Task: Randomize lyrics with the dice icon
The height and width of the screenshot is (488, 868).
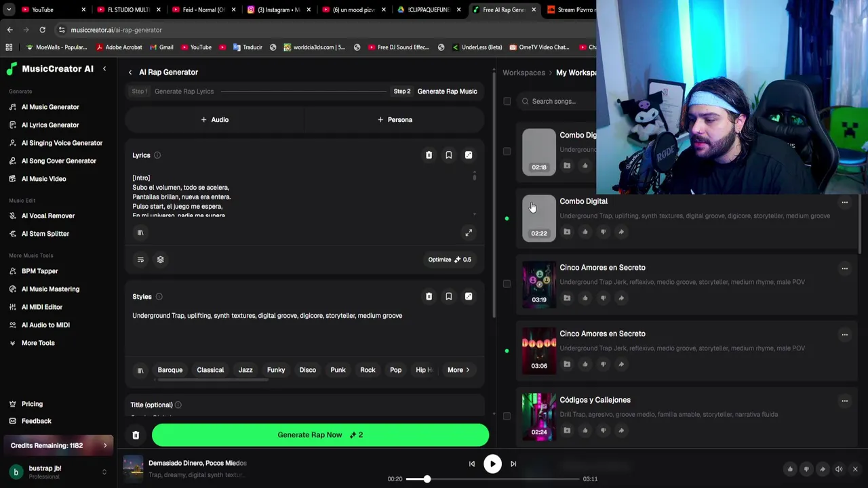Action: (468, 155)
